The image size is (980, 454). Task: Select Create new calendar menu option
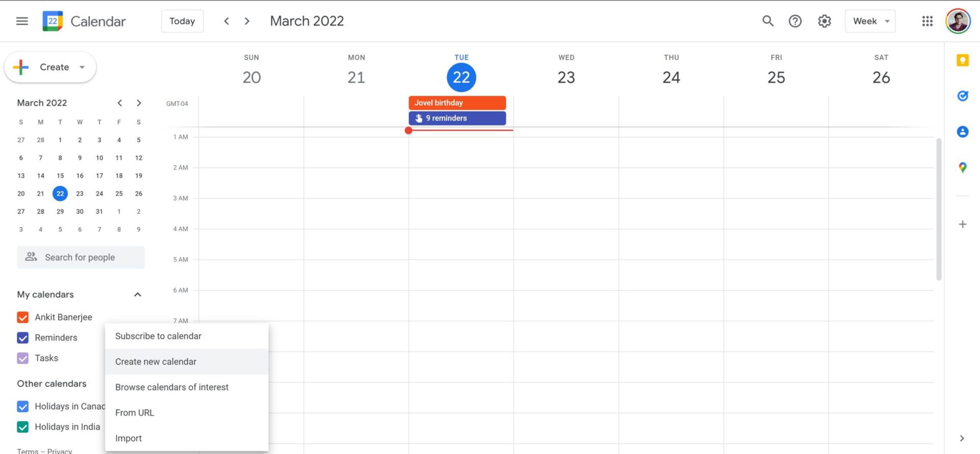(155, 362)
